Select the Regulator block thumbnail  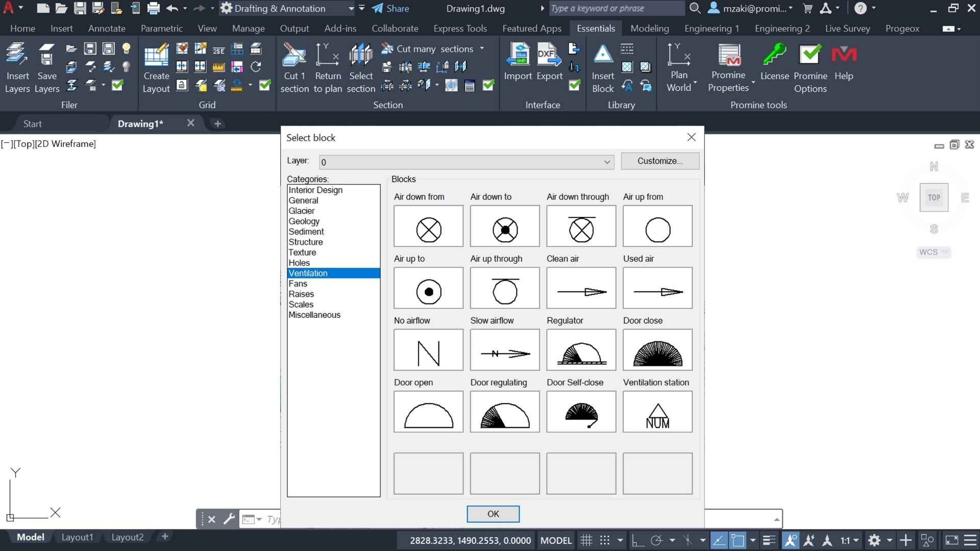(x=581, y=350)
